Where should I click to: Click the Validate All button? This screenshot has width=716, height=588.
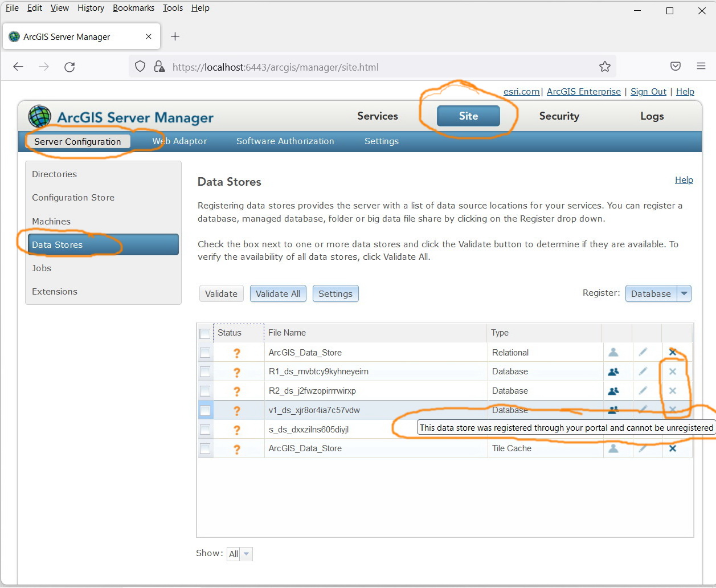click(x=278, y=293)
